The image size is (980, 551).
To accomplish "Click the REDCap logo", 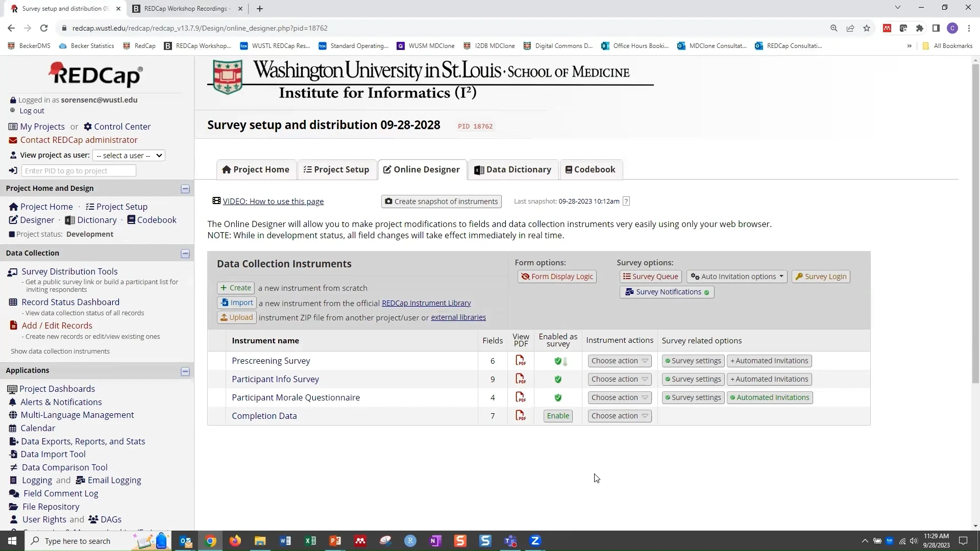I will 96,74.
